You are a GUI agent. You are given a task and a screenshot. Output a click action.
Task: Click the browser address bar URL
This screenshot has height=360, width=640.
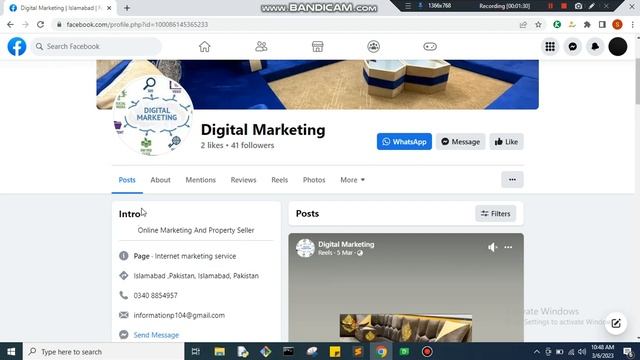click(137, 24)
